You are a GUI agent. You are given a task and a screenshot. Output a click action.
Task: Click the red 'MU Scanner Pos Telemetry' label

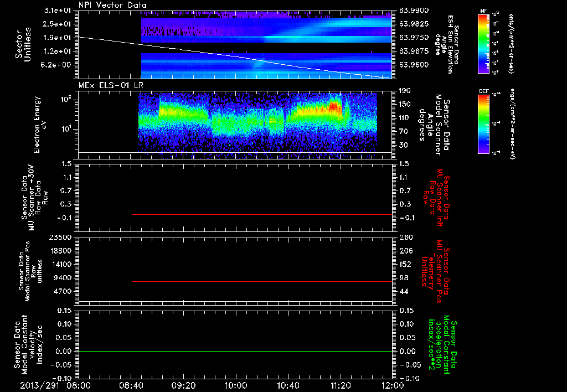pyautogui.click(x=435, y=272)
